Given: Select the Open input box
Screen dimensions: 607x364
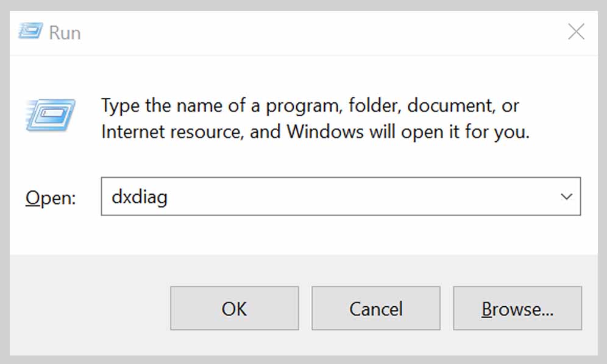Looking at the screenshot, I should tap(305, 196).
